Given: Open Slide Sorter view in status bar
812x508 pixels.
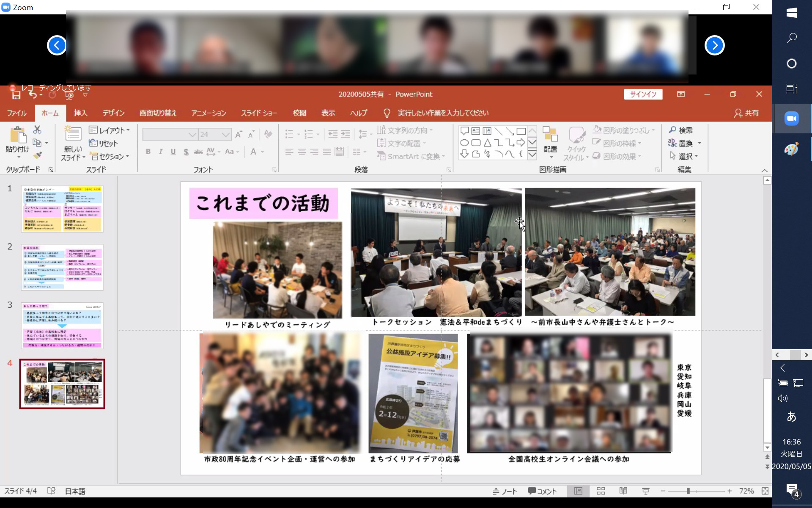Looking at the screenshot, I should coord(601,491).
